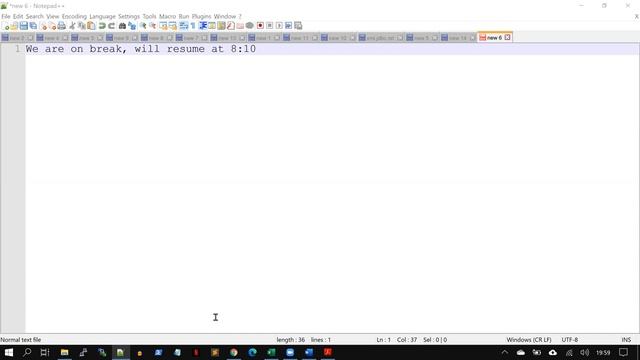The height and width of the screenshot is (360, 640).
Task: Click the Open file toolbar icon
Action: pos(14,26)
